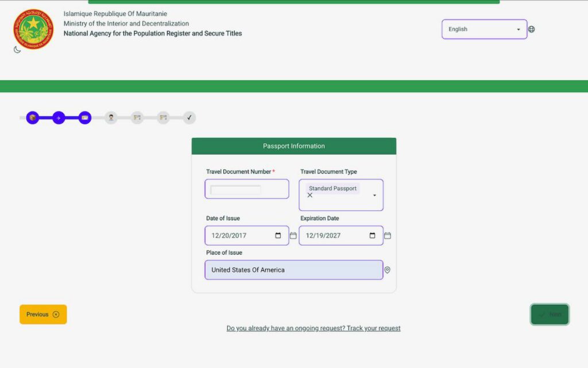Focus the Travel Document Number field
Screen dimensions: 588x368
pyautogui.click(x=247, y=189)
